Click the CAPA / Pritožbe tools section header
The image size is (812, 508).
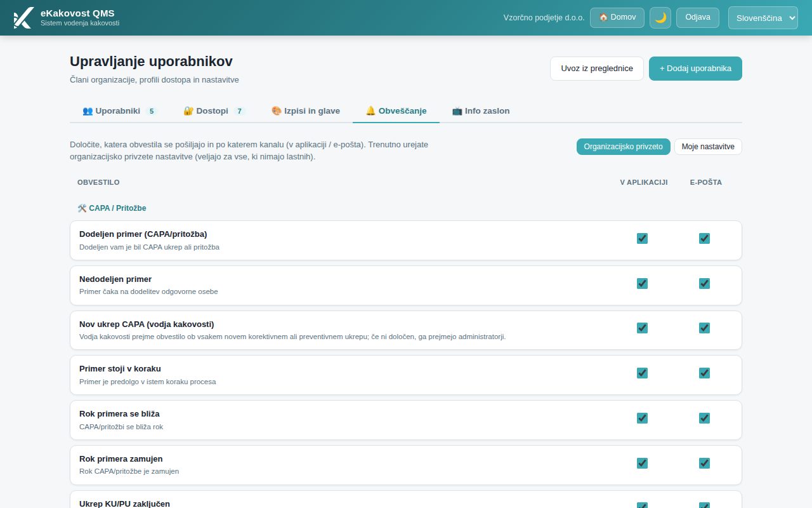(x=112, y=208)
